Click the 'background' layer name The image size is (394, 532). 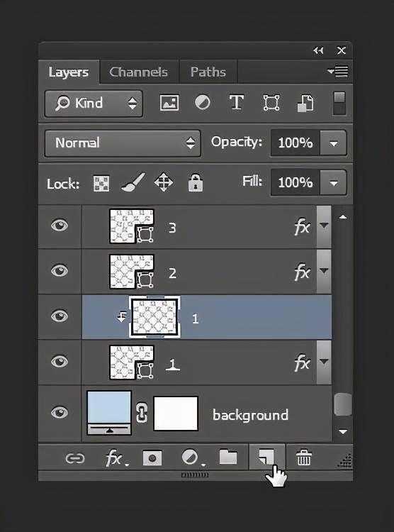pos(250,415)
